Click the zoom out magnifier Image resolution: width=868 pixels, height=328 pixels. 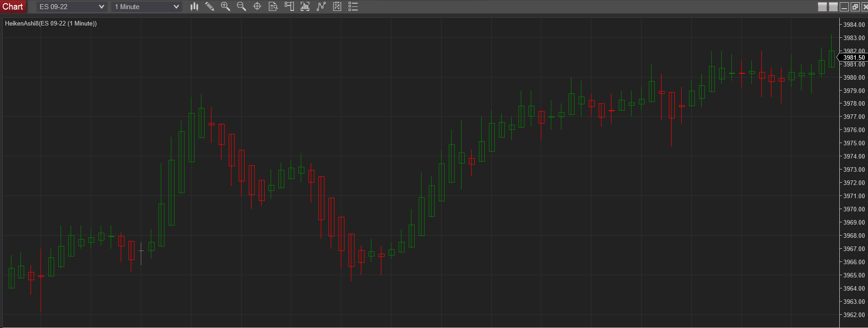click(x=241, y=6)
